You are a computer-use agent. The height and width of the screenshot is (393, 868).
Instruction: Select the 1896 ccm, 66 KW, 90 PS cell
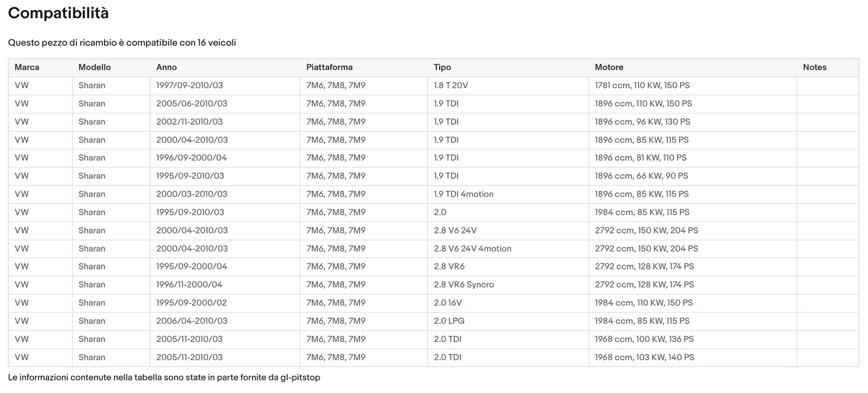(x=641, y=176)
